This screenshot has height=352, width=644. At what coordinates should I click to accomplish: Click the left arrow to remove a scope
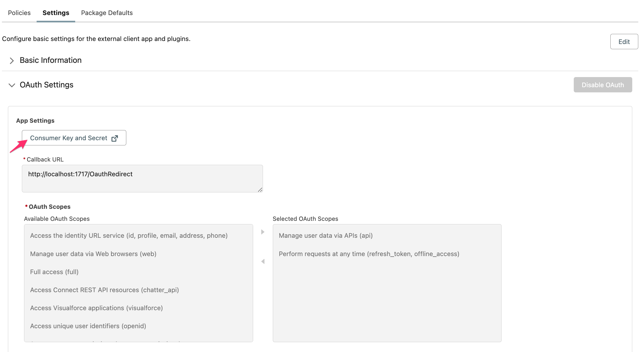point(263,261)
